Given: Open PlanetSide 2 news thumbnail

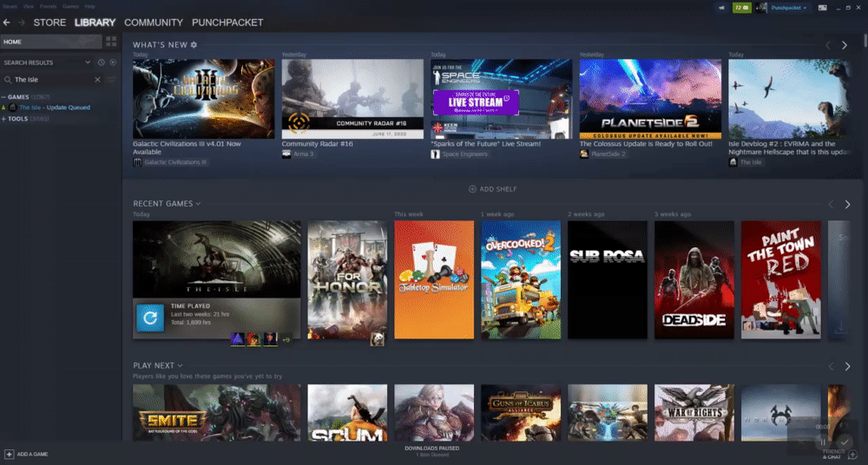Looking at the screenshot, I should (x=650, y=99).
